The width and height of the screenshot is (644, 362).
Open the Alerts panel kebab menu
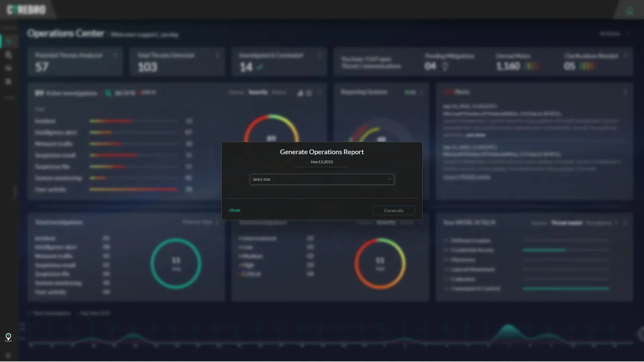[x=625, y=92]
